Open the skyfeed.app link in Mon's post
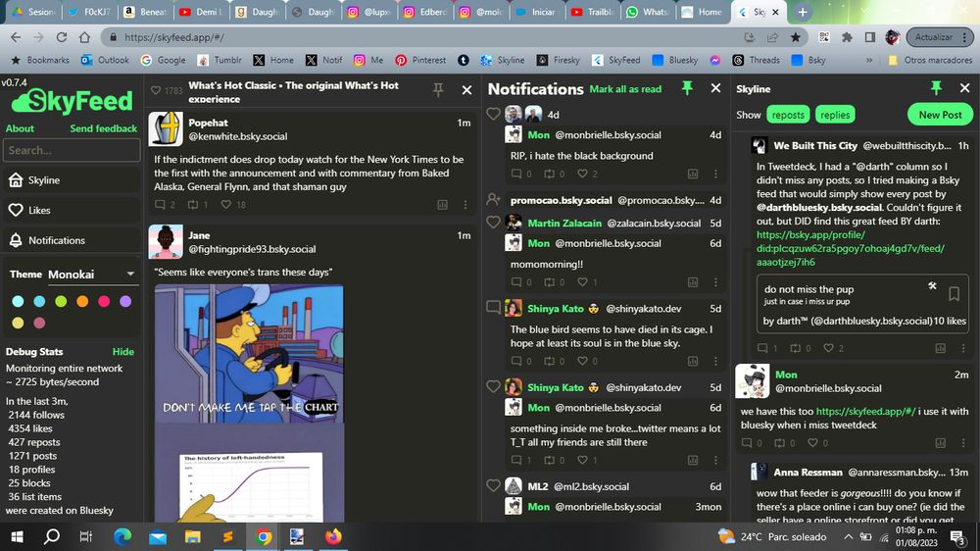This screenshot has width=980, height=551. (865, 411)
